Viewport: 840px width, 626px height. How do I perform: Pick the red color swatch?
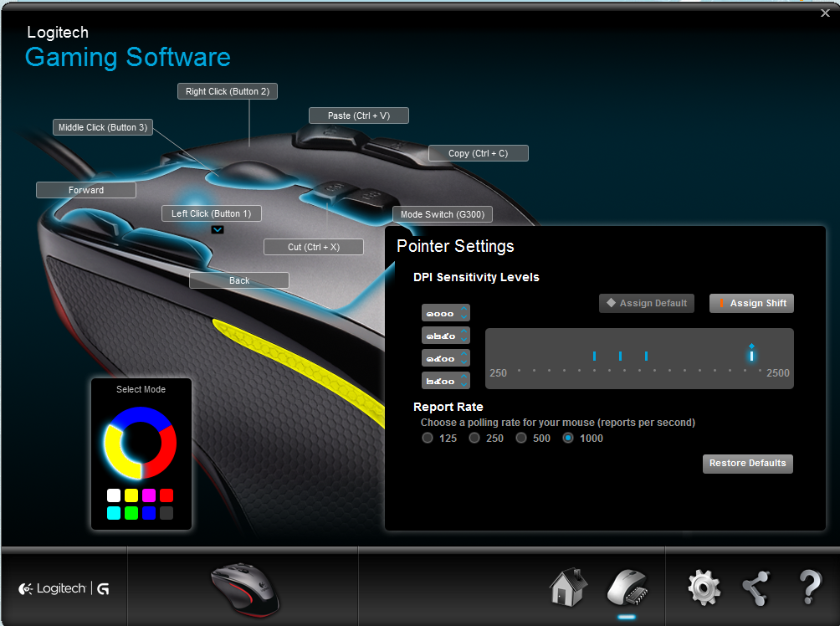pyautogui.click(x=166, y=495)
